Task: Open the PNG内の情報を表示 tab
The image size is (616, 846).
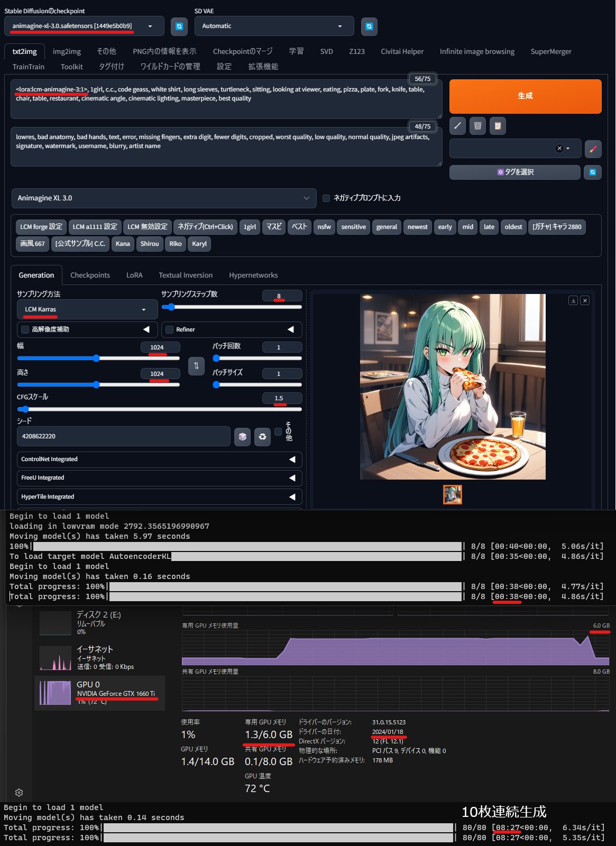Action: point(164,51)
